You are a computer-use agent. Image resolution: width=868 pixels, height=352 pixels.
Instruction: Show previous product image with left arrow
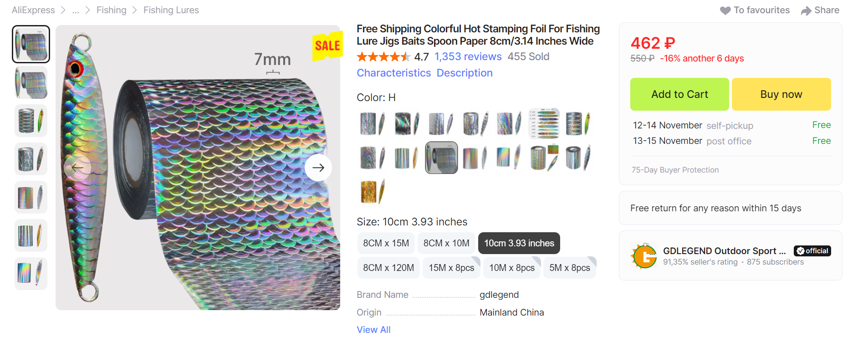[x=77, y=168]
